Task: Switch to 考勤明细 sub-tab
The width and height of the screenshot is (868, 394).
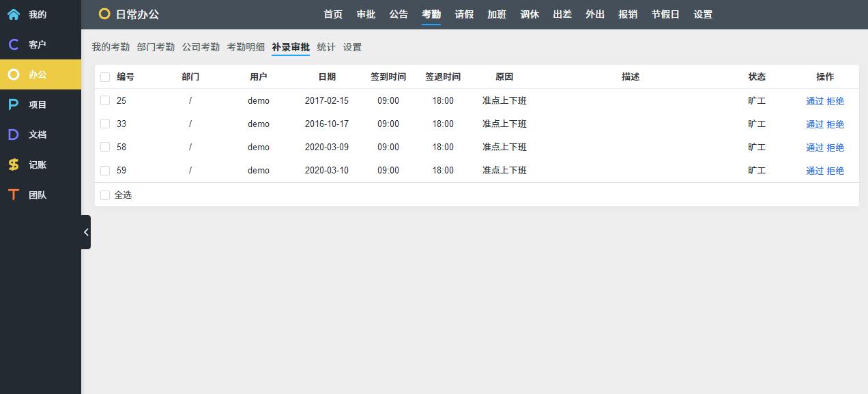Action: tap(246, 47)
